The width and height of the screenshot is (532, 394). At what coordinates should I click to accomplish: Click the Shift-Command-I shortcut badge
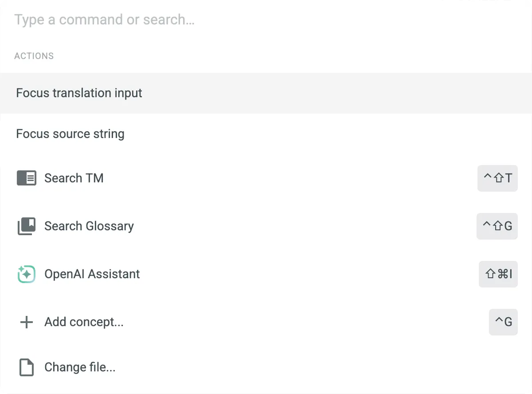[498, 274]
